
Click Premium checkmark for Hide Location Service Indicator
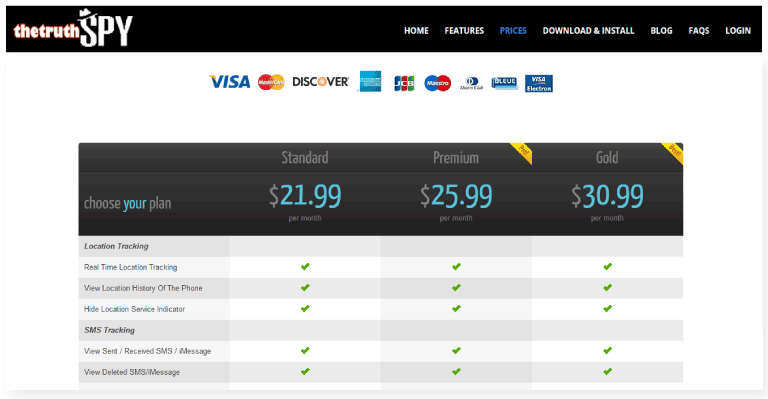[456, 308]
